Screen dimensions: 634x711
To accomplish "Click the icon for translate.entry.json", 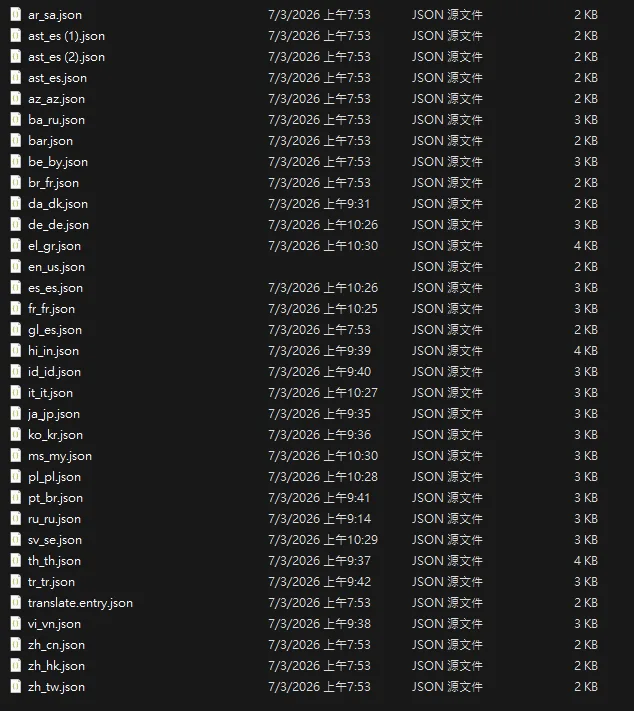I will click(x=16, y=602).
